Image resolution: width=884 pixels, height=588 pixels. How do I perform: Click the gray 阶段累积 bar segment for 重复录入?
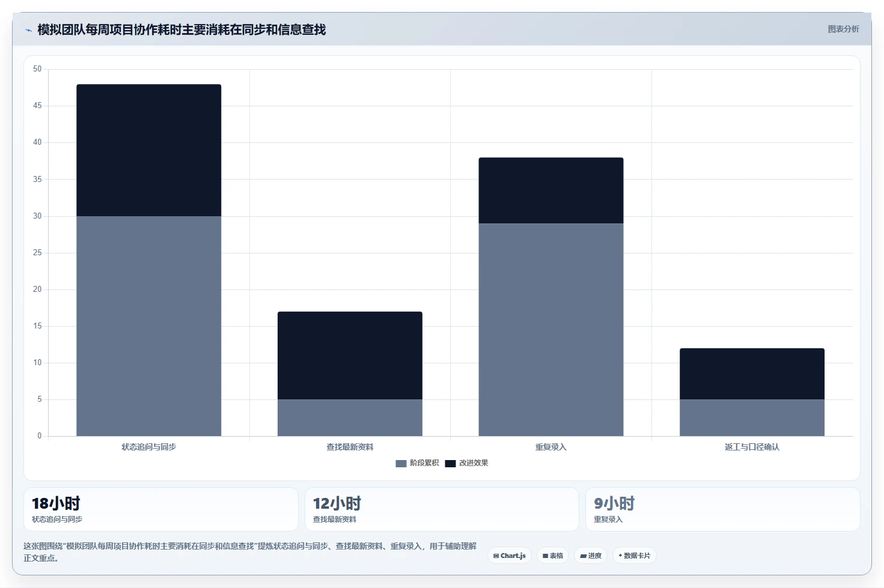(x=551, y=330)
